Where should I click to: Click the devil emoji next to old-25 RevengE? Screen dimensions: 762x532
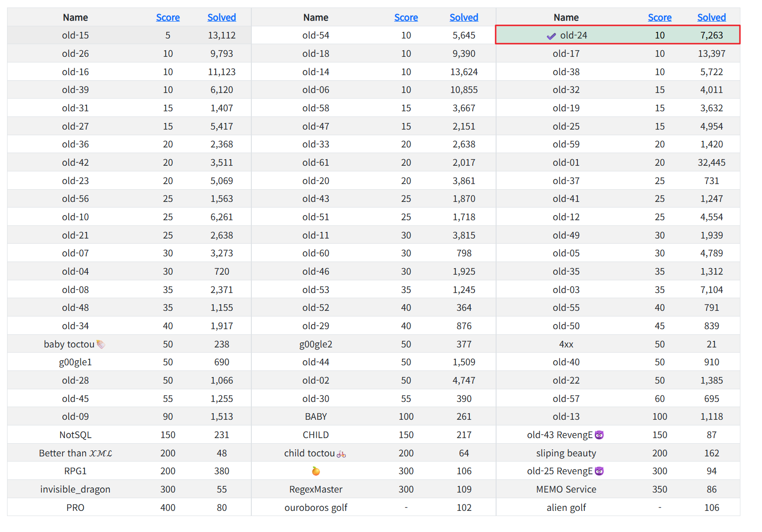pyautogui.click(x=599, y=471)
